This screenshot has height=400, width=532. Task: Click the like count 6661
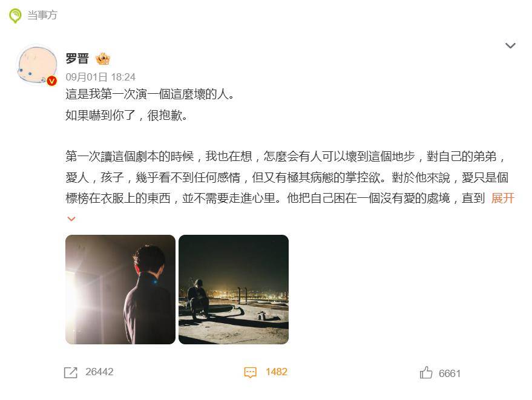tap(450, 373)
